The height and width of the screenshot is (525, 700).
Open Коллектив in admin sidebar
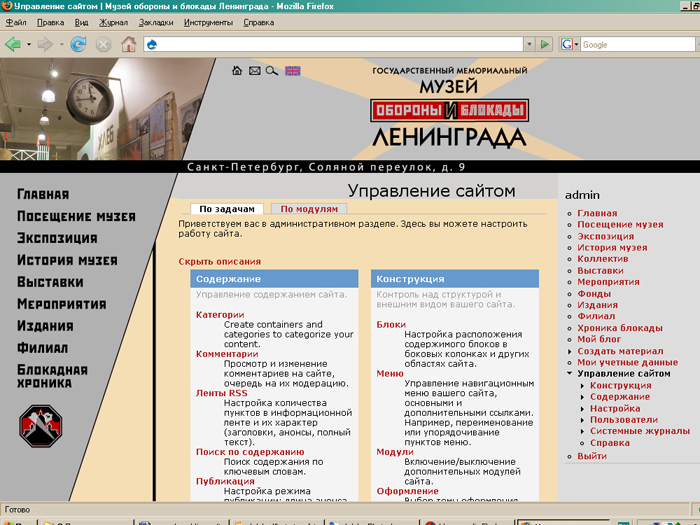tap(603, 259)
